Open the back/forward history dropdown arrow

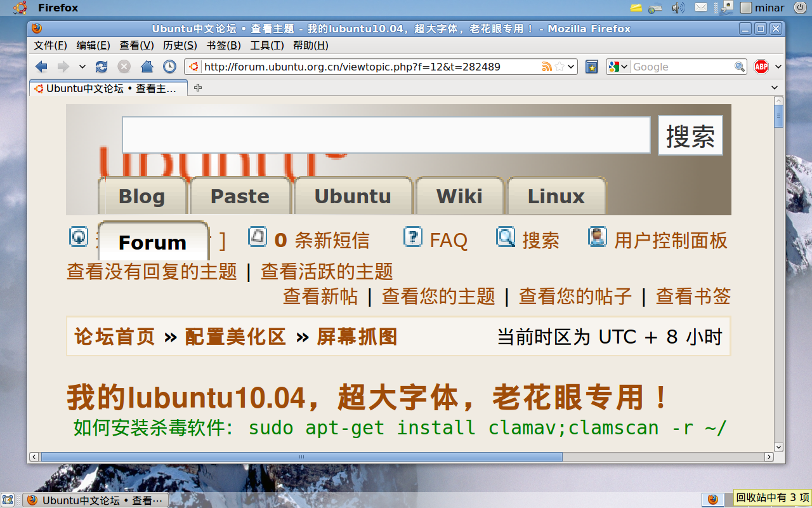[82, 67]
